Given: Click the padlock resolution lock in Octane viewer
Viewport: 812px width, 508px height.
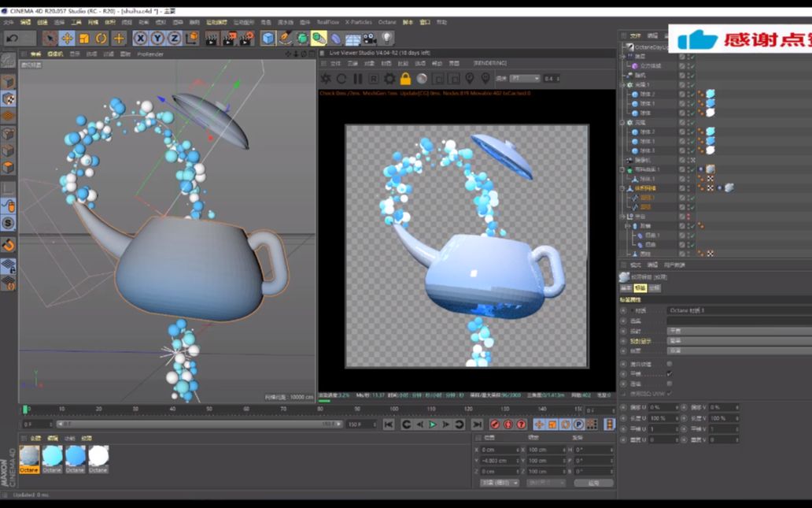Looking at the screenshot, I should [x=405, y=78].
